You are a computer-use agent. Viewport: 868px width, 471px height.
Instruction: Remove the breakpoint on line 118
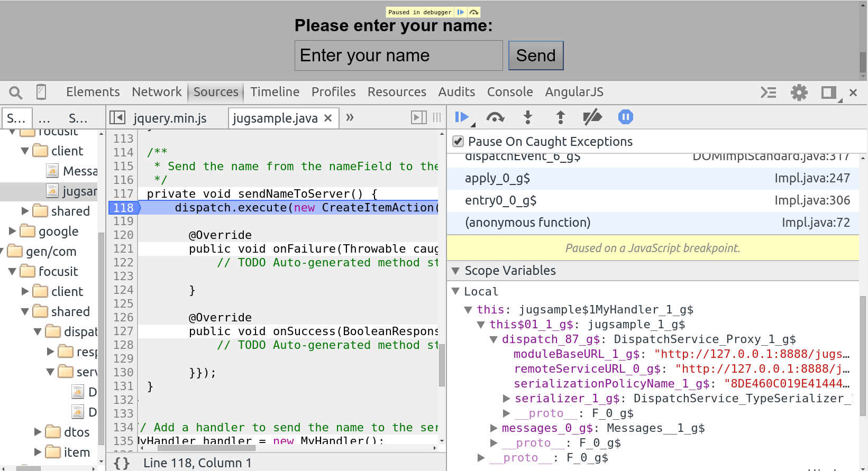pyautogui.click(x=124, y=208)
